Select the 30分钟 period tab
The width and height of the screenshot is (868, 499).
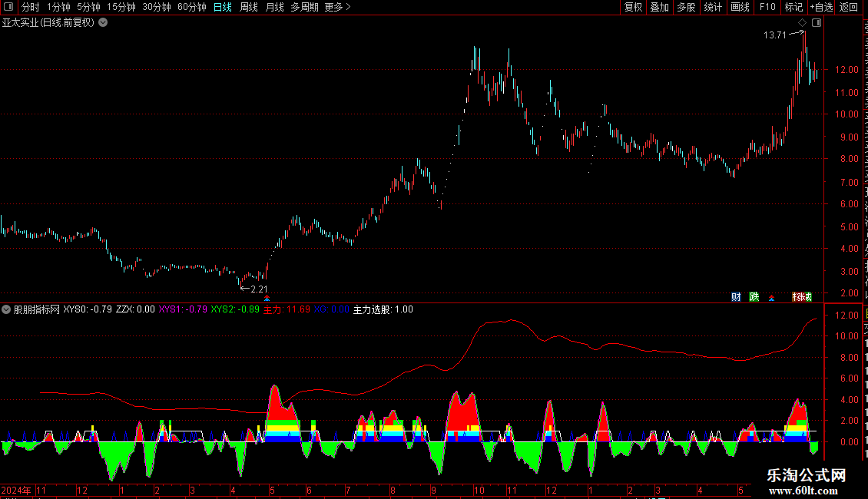click(x=157, y=7)
